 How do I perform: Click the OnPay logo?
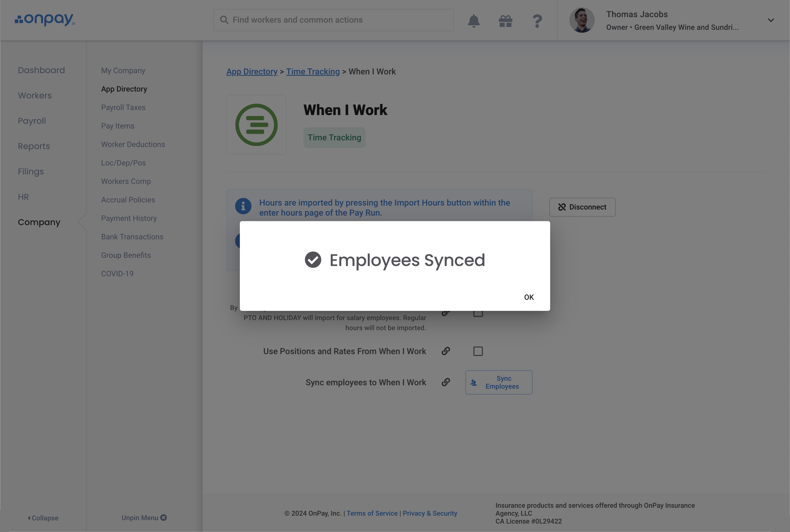click(x=45, y=20)
